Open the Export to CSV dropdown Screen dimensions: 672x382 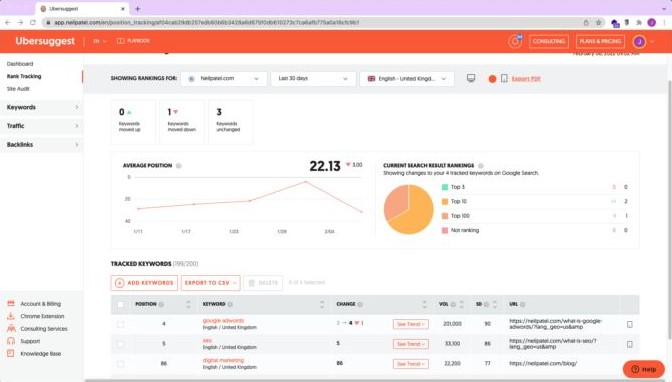(210, 283)
